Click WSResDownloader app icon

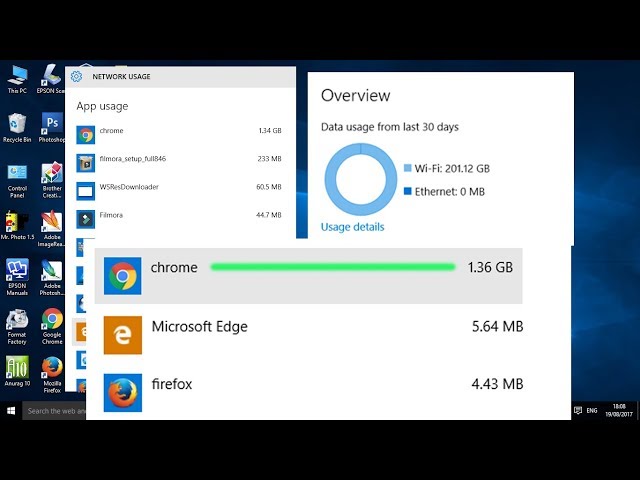pyautogui.click(x=85, y=191)
